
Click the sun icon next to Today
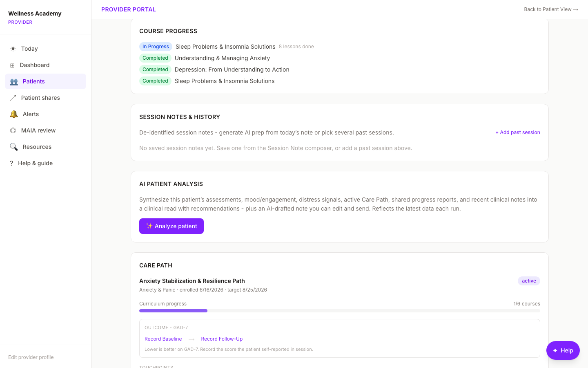(x=13, y=49)
